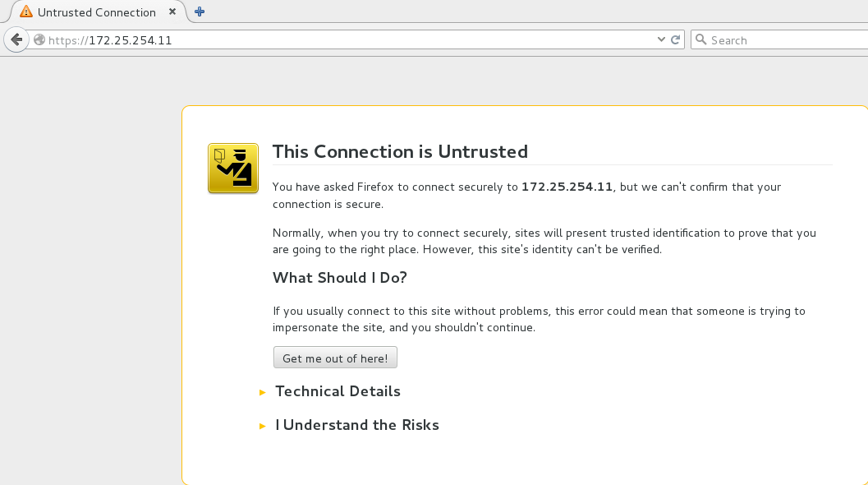This screenshot has height=485, width=868.
Task: Open a new tab with plus icon
Action: (200, 12)
